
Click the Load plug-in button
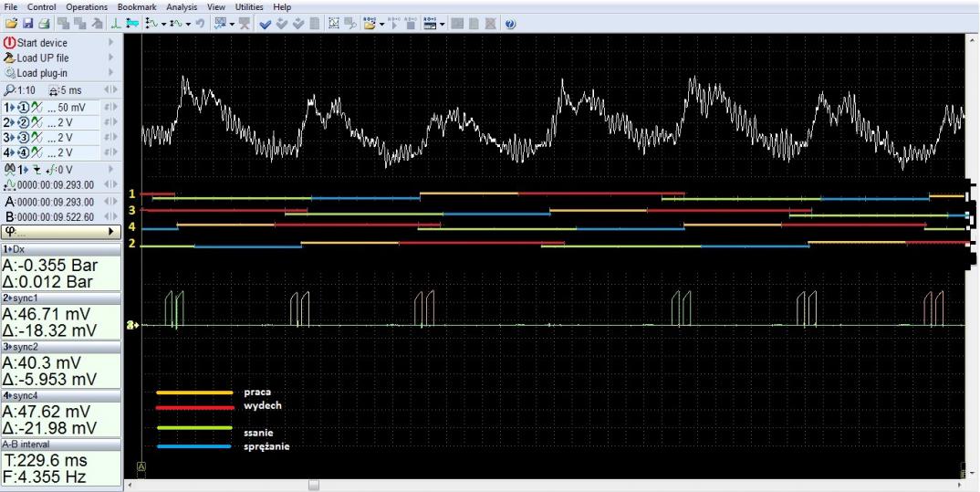pyautogui.click(x=41, y=73)
